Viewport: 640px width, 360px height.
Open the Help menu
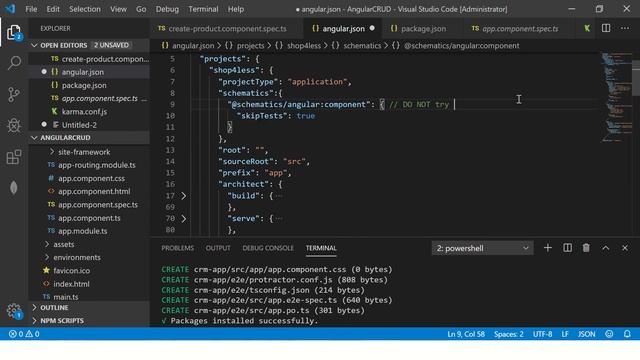[236, 9]
